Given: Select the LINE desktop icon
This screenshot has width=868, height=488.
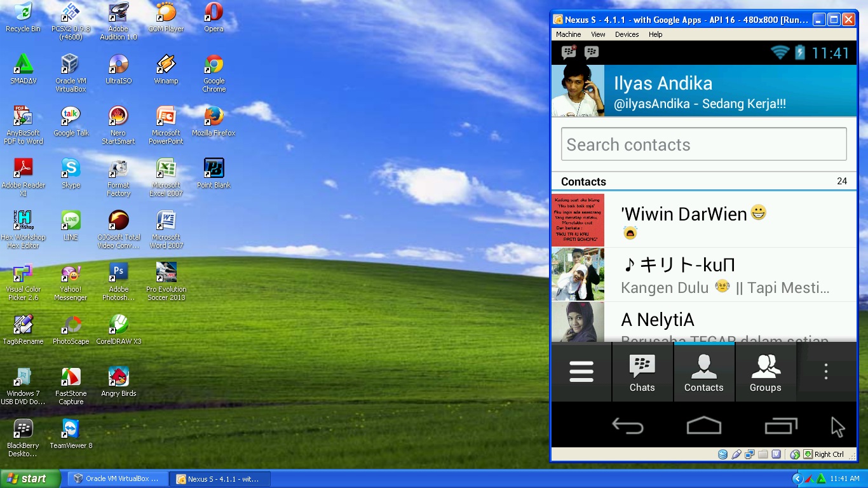Looking at the screenshot, I should 71,226.
